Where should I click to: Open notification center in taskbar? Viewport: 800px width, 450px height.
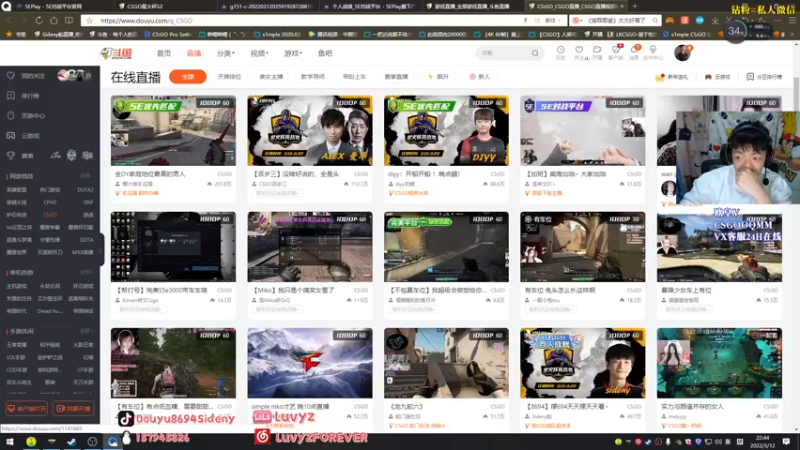(787, 441)
